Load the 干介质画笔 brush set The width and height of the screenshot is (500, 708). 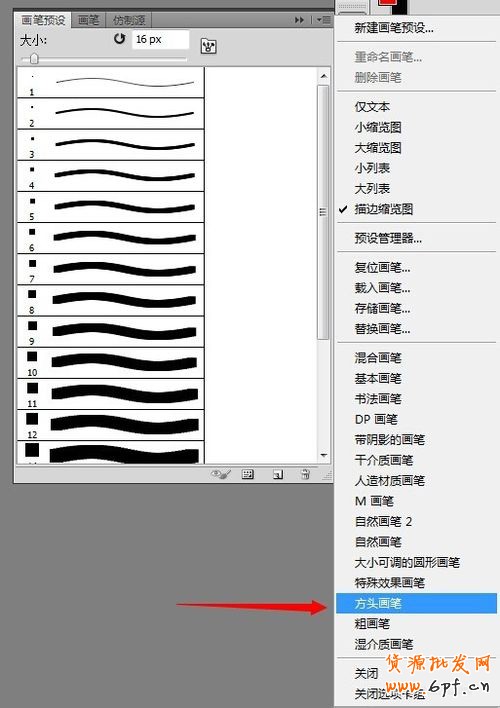pos(383,460)
